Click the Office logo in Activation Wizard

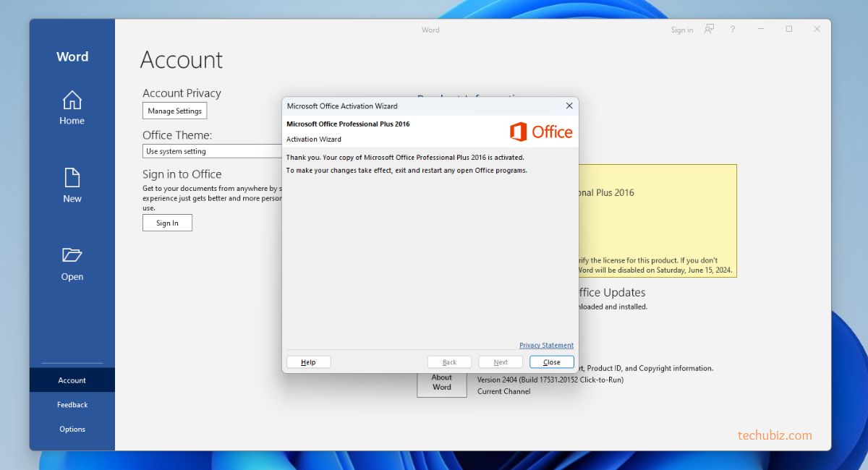tap(540, 132)
